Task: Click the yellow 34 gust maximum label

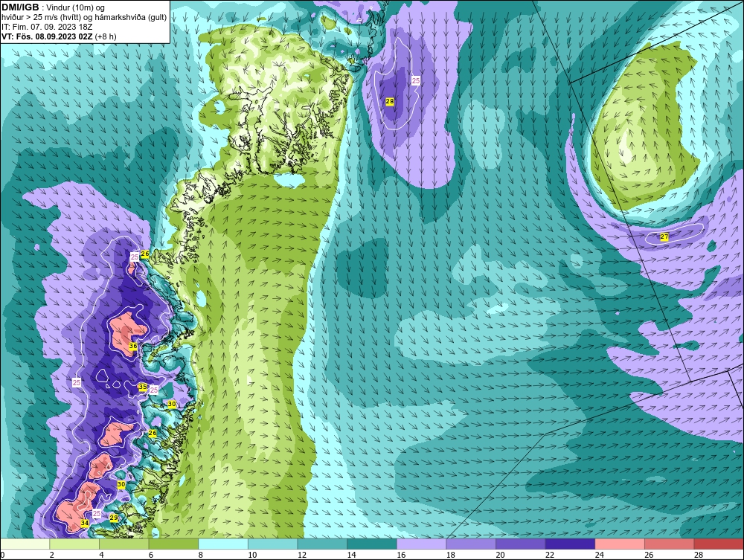Action: point(85,523)
